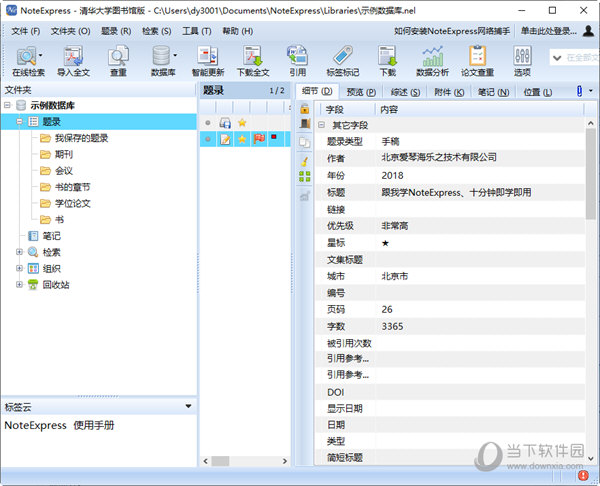Click the save icon of the first record
The height and width of the screenshot is (486, 600).
click(225, 123)
